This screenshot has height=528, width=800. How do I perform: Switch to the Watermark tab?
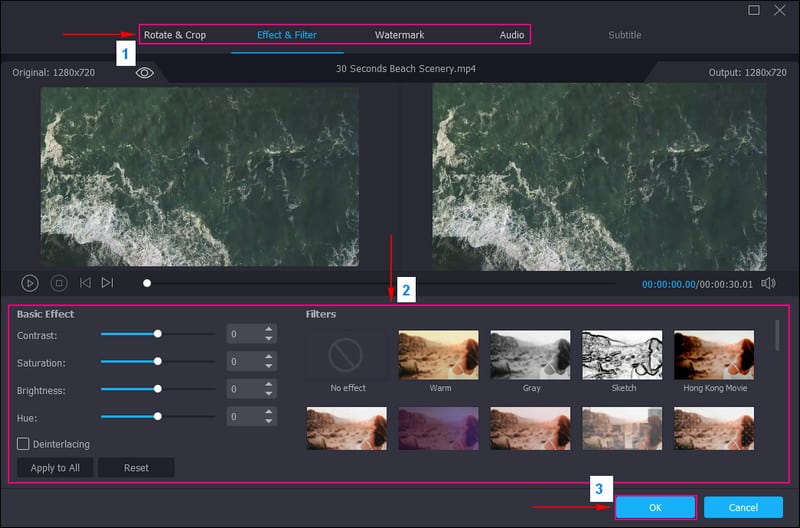[x=399, y=35]
